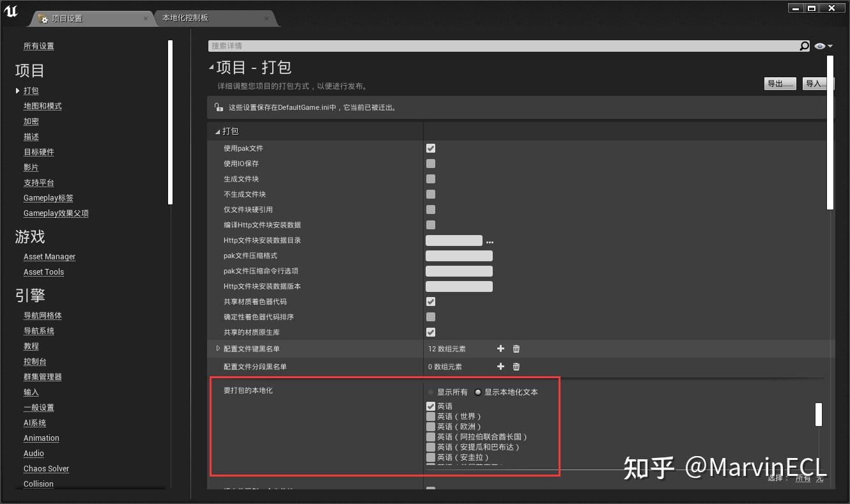The width and height of the screenshot is (850, 504).
Task: Add element with plus icon on 配置文件键黑名单
Action: pyautogui.click(x=500, y=349)
